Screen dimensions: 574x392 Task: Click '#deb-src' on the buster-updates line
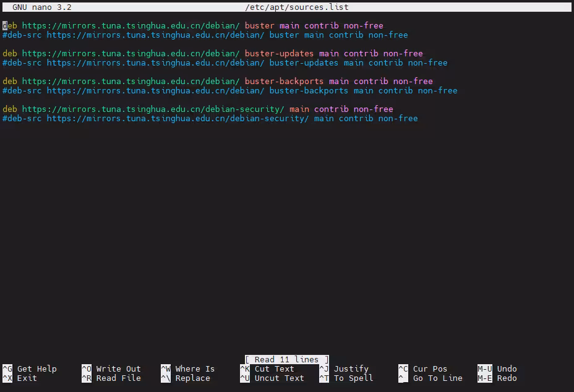pyautogui.click(x=22, y=63)
